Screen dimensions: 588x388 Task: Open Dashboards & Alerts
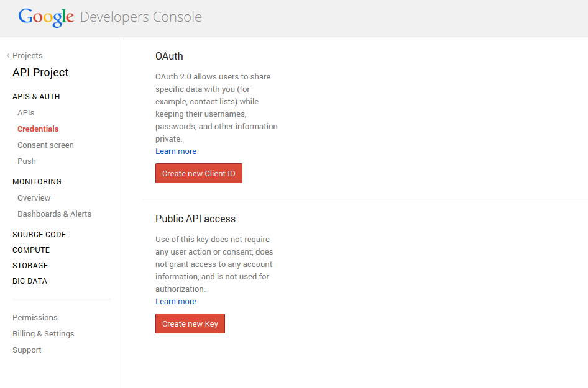pyautogui.click(x=54, y=214)
